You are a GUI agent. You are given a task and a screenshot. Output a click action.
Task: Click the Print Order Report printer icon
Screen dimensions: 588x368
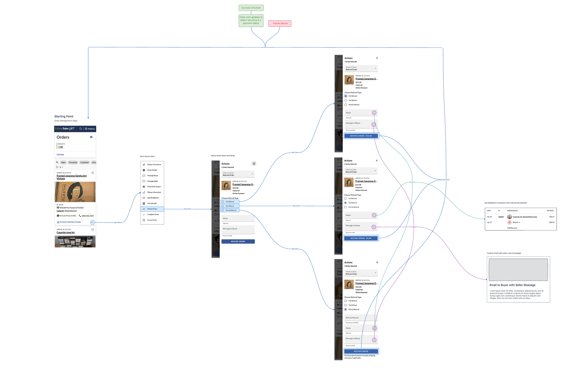coord(144,187)
